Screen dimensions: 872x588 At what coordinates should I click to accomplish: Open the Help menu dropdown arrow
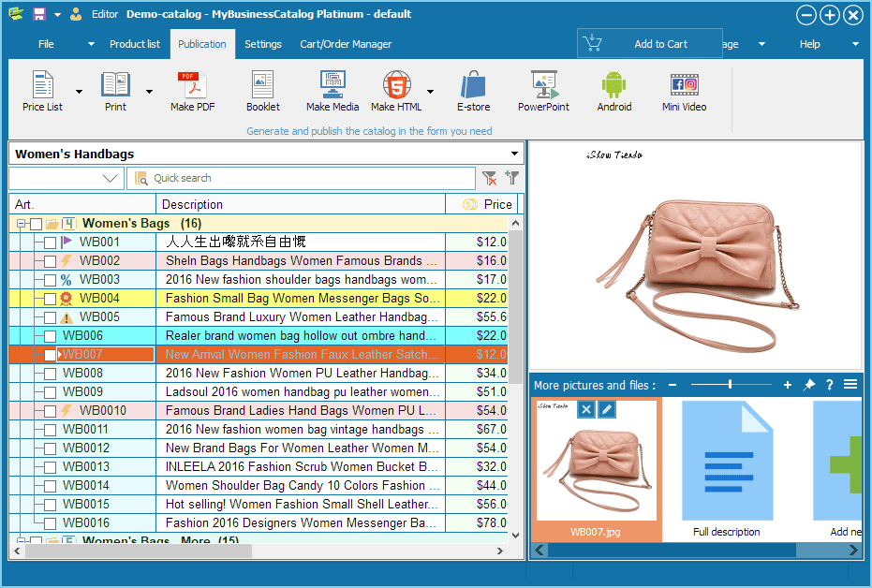pos(855,44)
